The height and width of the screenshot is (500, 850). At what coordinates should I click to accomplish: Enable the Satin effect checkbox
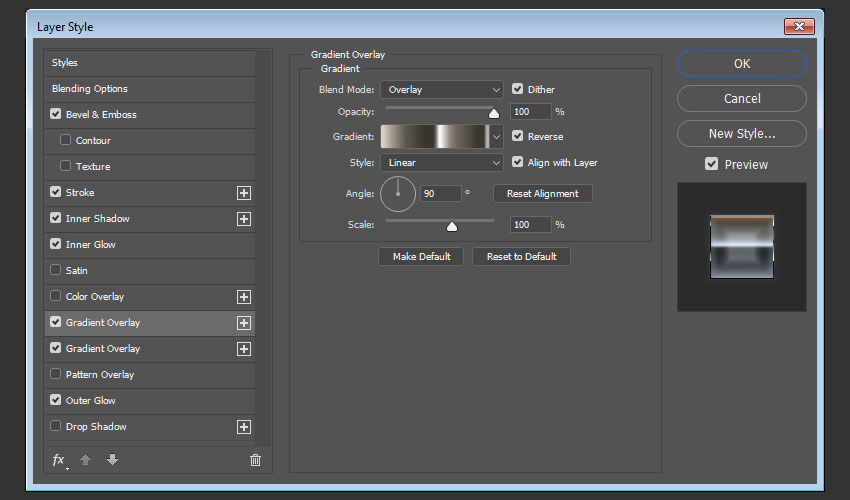pyautogui.click(x=55, y=271)
